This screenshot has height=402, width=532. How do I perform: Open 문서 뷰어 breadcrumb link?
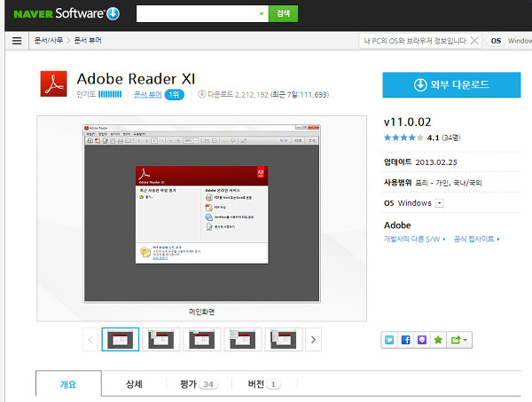(88, 41)
